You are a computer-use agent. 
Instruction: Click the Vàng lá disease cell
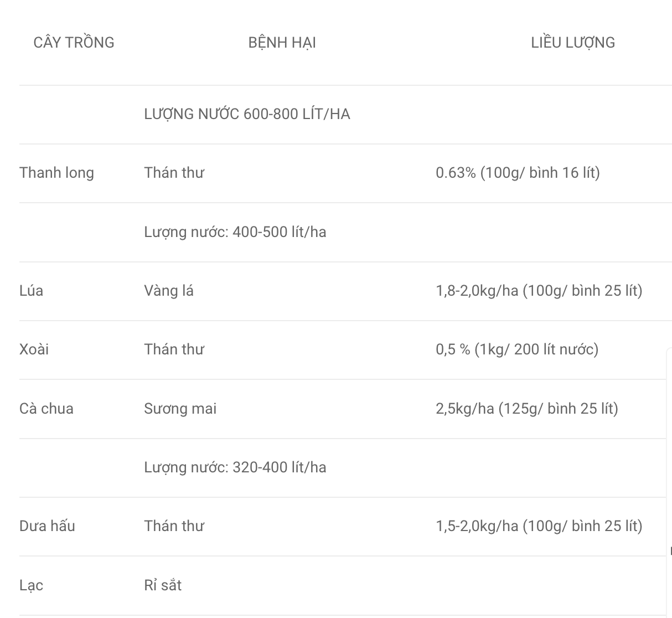(x=169, y=291)
